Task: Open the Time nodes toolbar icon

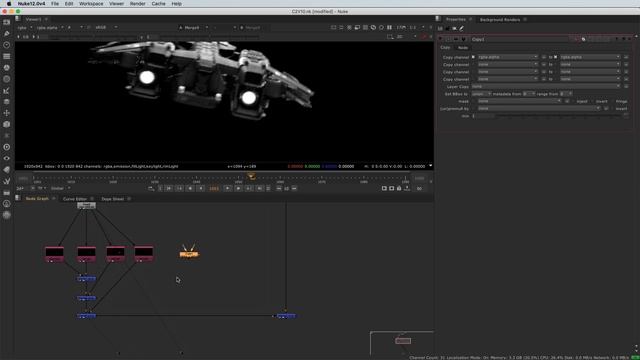Action: 7,45
